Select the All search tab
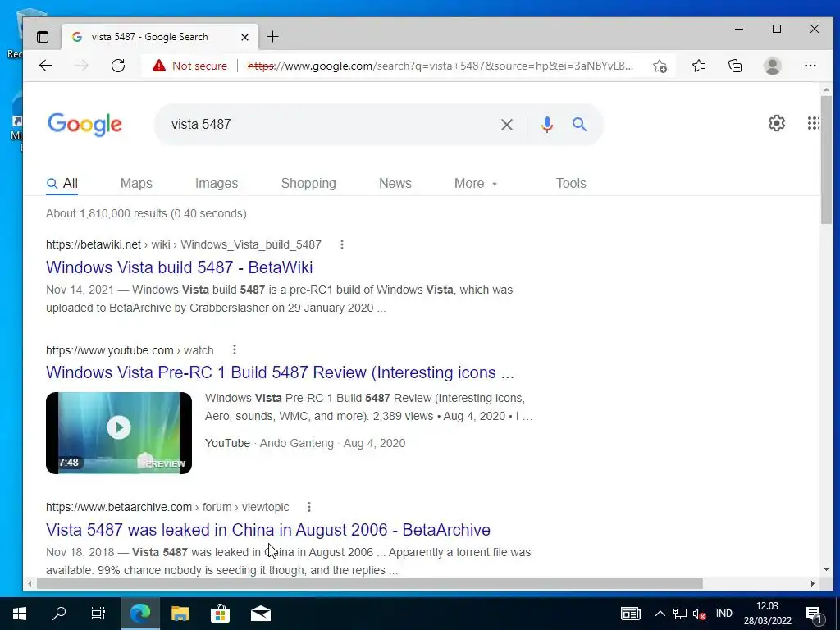Viewport: 840px width, 630px height. click(x=62, y=183)
